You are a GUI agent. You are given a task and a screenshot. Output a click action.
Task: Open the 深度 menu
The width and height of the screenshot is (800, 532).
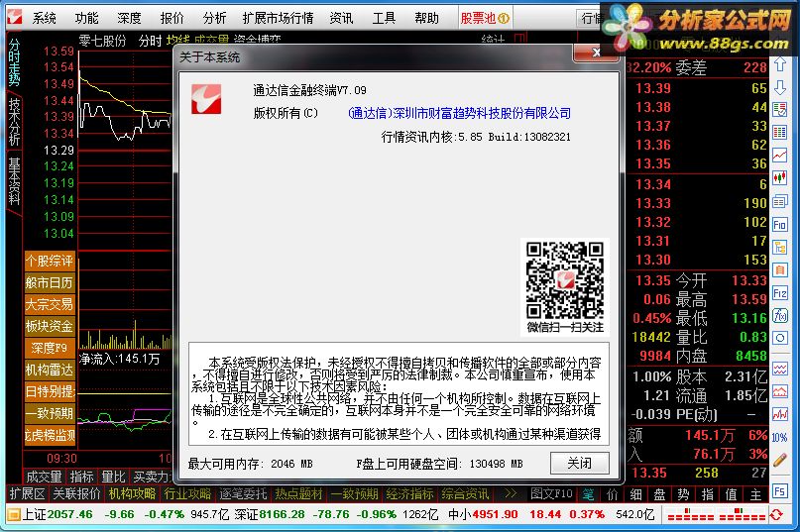(129, 19)
